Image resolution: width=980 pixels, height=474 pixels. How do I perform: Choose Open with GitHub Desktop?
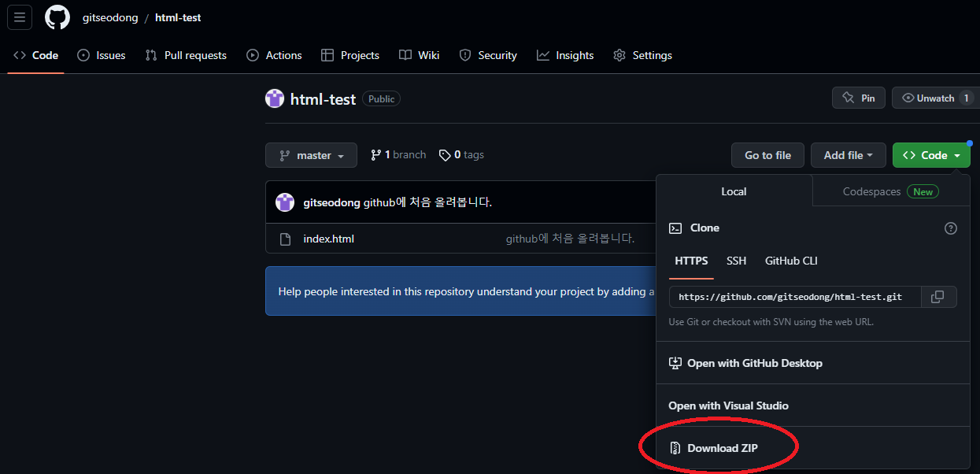(813, 363)
